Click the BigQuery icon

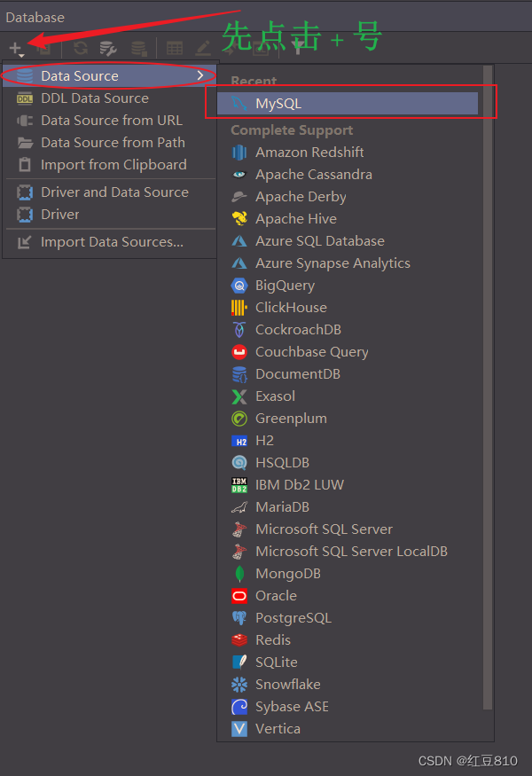pyautogui.click(x=239, y=286)
